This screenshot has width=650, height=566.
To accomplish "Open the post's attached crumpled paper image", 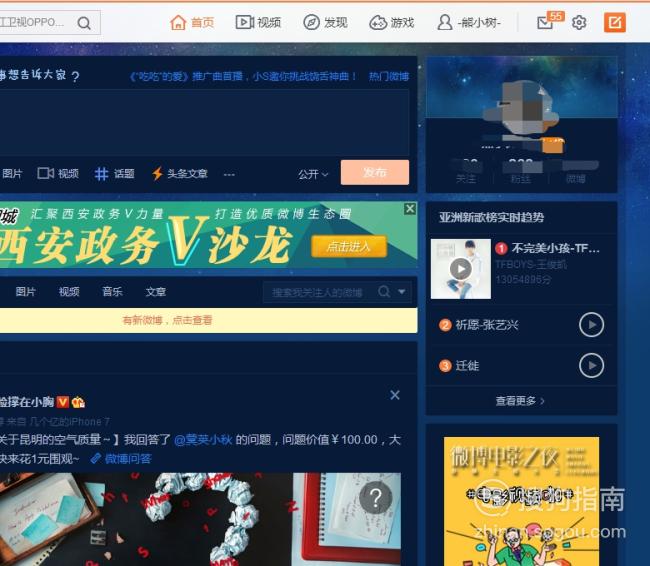I will [199, 519].
